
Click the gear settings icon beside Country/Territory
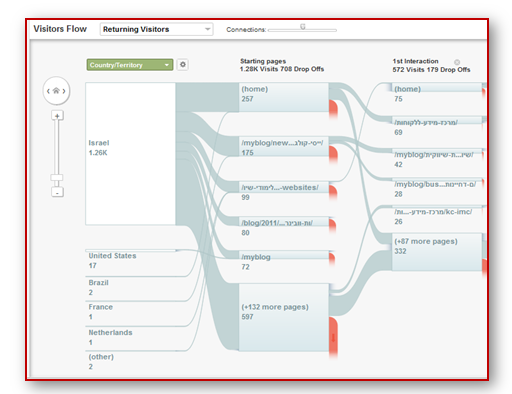click(x=183, y=64)
